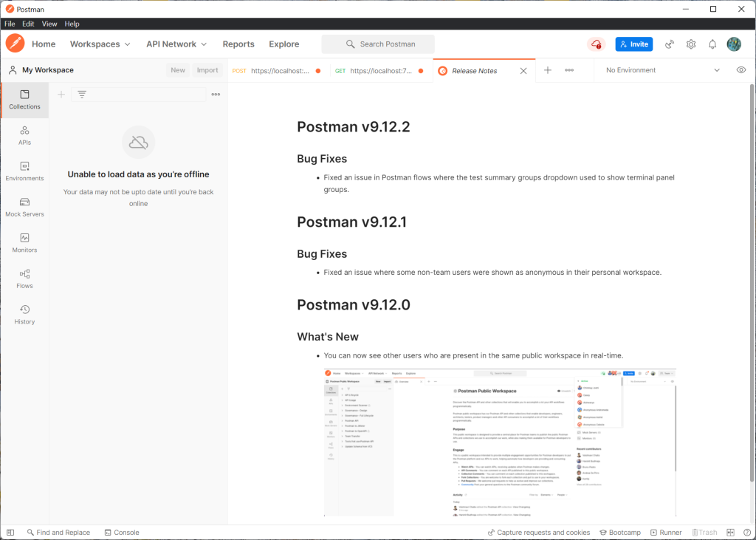Show environment quick look with eye icon

tap(742, 69)
